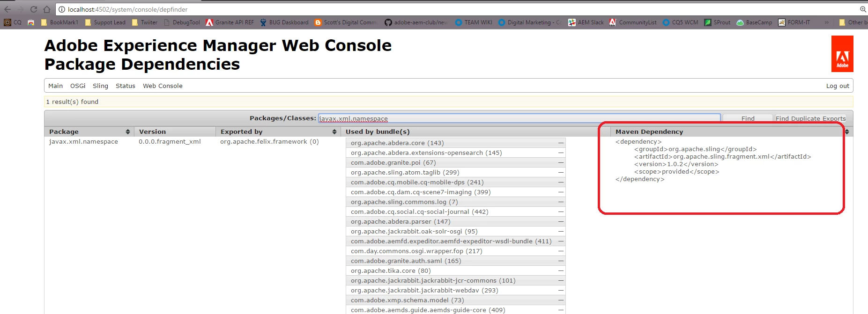Select the com.adobe.granite.auth.saml (165) bundle
Screen dimensions: 868x314
(x=455, y=261)
